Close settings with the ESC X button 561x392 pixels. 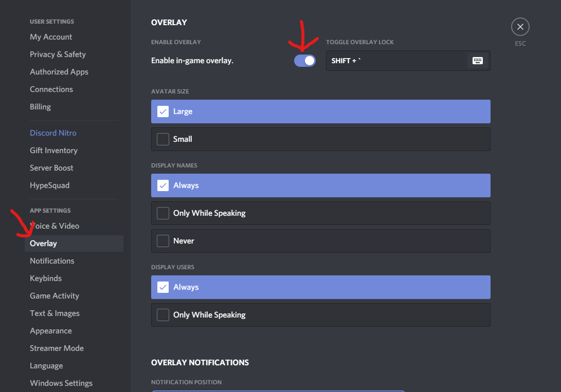point(520,27)
